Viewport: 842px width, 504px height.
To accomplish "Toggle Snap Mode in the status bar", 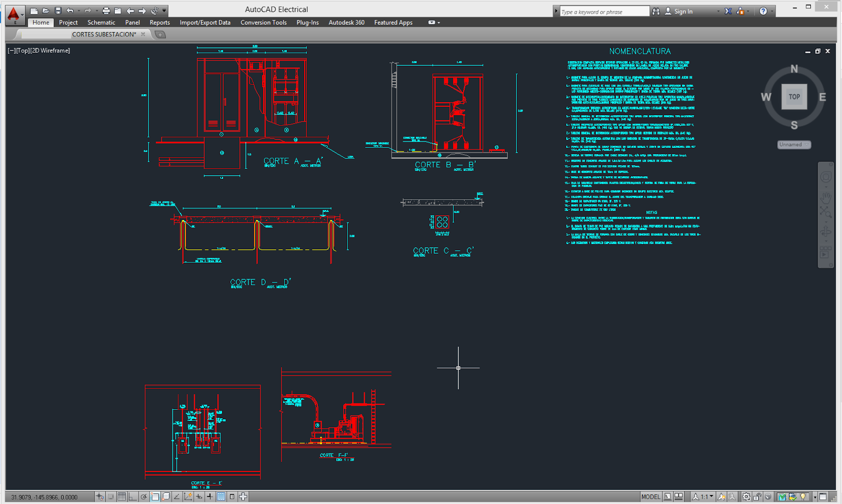I will coord(111,497).
